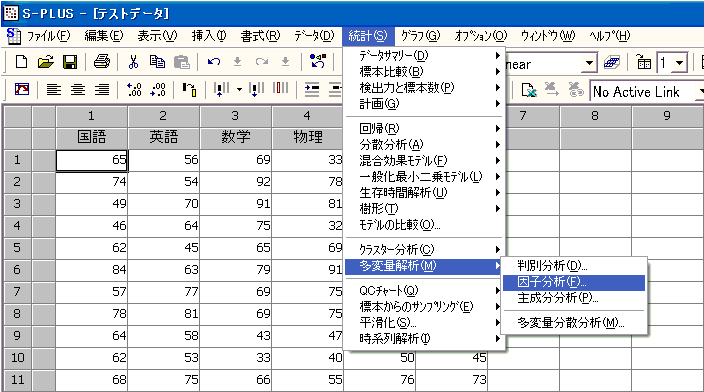This screenshot has height=392, width=704.
Task: Save using the floppy disk icon
Action: point(70,62)
